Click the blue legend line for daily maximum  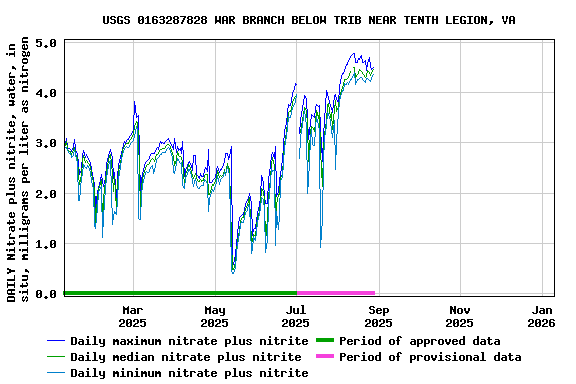click(56, 341)
